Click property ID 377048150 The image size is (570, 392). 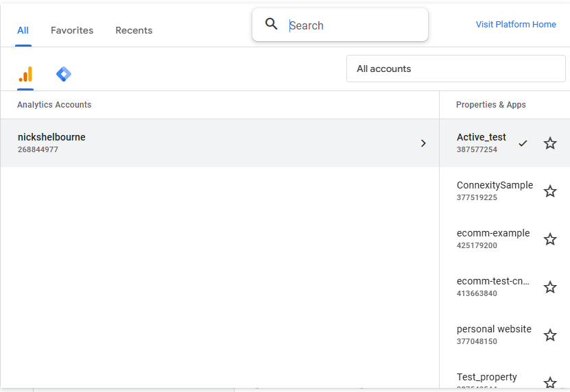click(x=477, y=341)
